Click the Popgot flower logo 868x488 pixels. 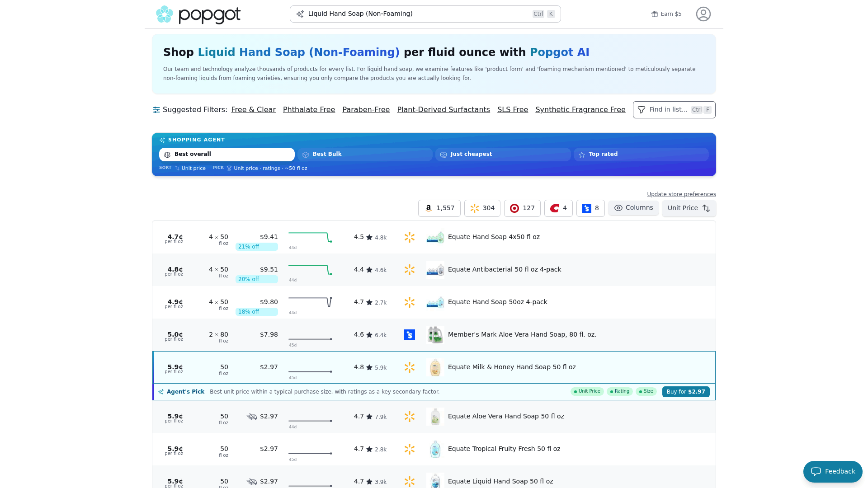165,14
